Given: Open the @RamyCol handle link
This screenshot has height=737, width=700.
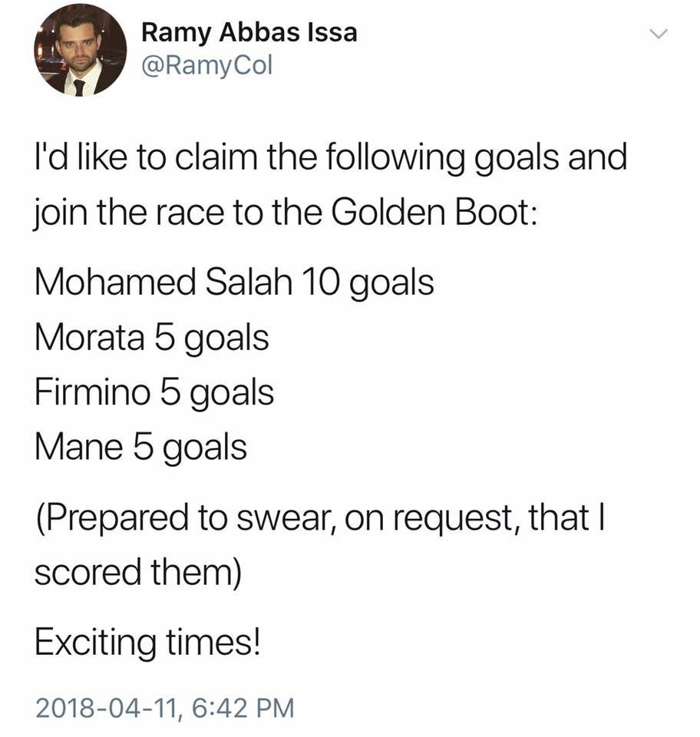Looking at the screenshot, I should 207,67.
